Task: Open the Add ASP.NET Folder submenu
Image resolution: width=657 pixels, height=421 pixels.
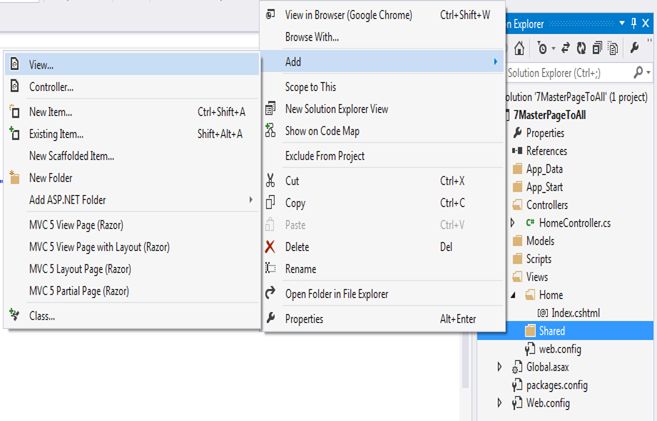Action: pos(132,200)
